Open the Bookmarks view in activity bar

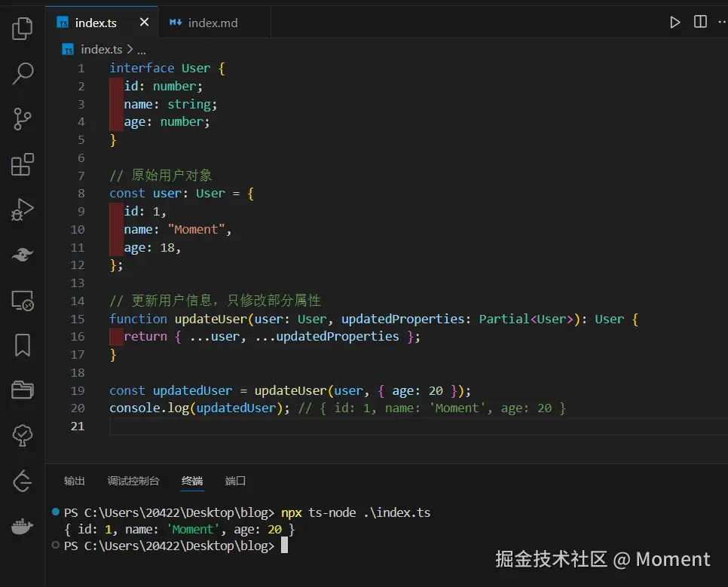click(x=23, y=345)
